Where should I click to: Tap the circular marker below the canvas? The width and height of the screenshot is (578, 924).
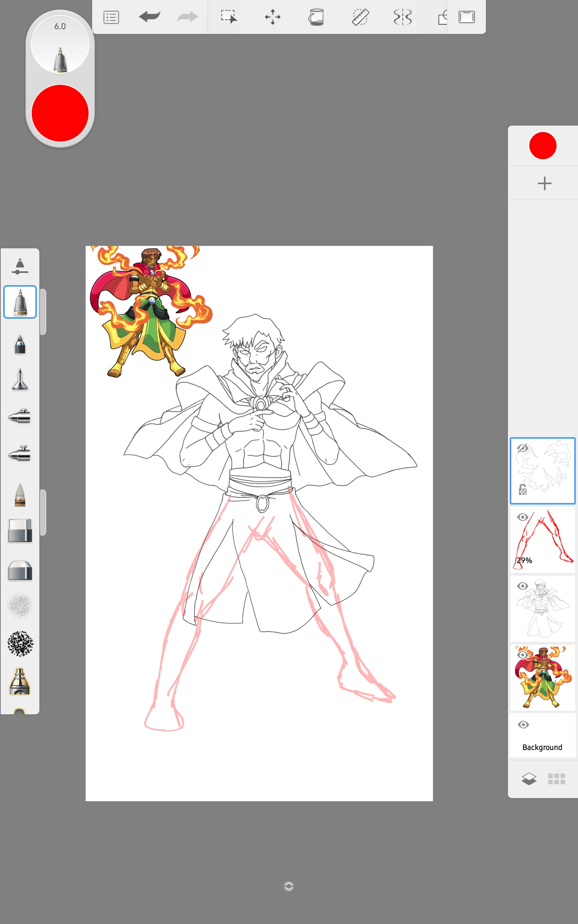coord(289,886)
